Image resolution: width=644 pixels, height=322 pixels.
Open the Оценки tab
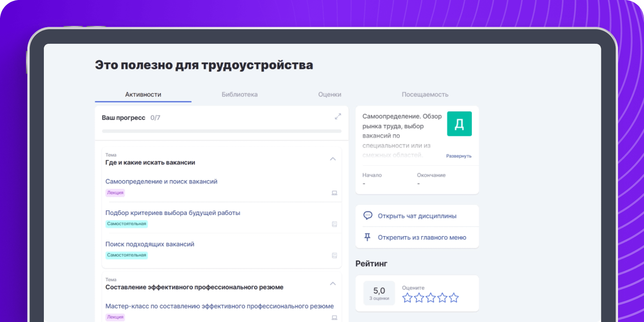point(330,94)
